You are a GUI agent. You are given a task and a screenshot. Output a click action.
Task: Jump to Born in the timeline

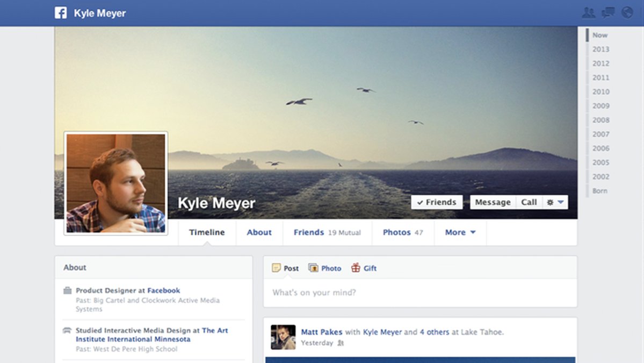pyautogui.click(x=600, y=191)
